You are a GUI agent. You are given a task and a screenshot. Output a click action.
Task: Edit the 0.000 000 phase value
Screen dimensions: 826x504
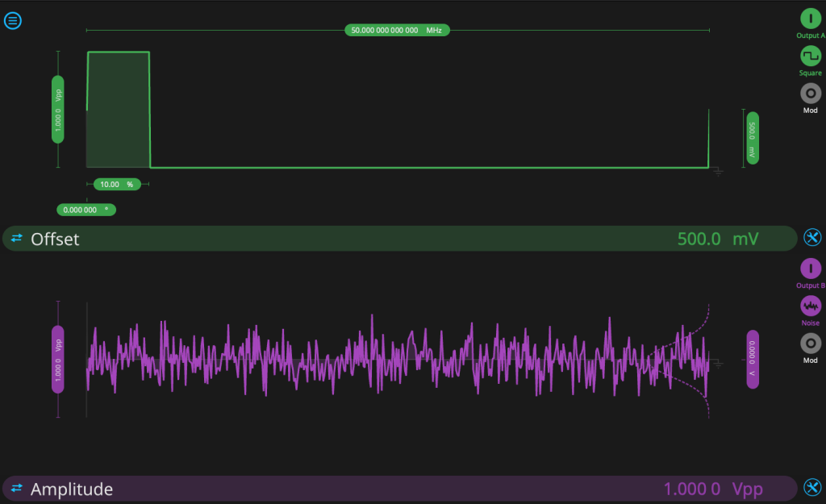pyautogui.click(x=86, y=210)
